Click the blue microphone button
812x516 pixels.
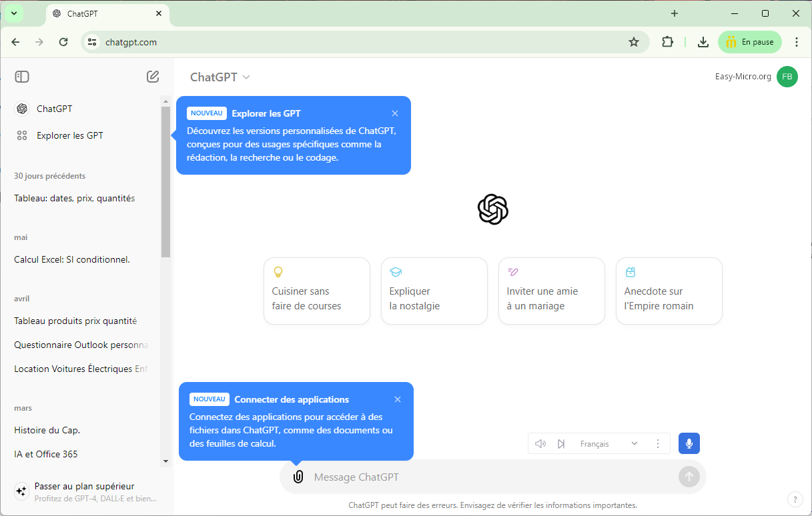point(689,443)
